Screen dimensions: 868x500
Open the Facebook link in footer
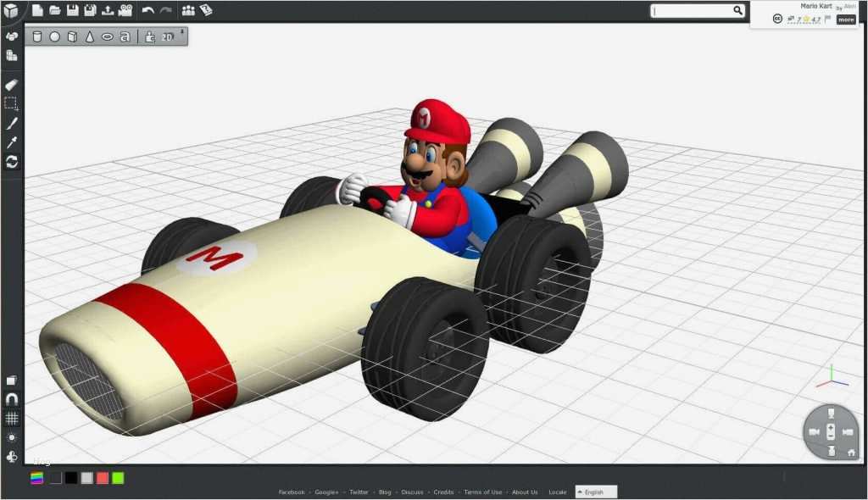click(292, 492)
